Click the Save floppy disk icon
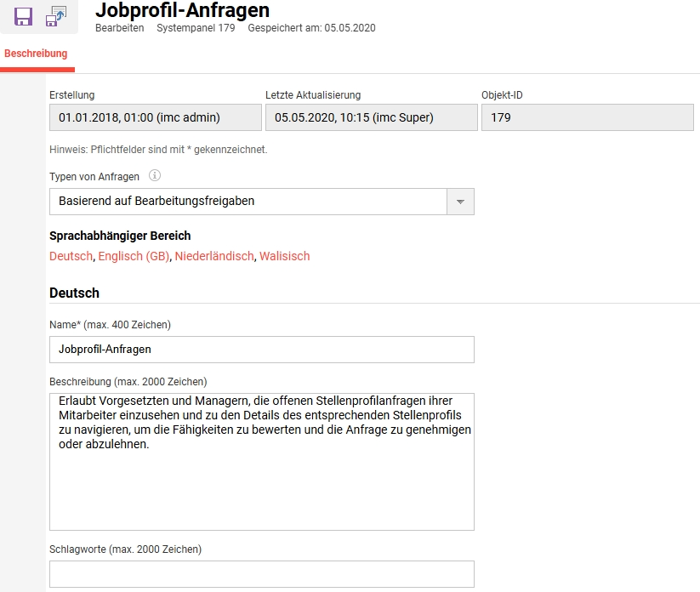 [x=23, y=16]
